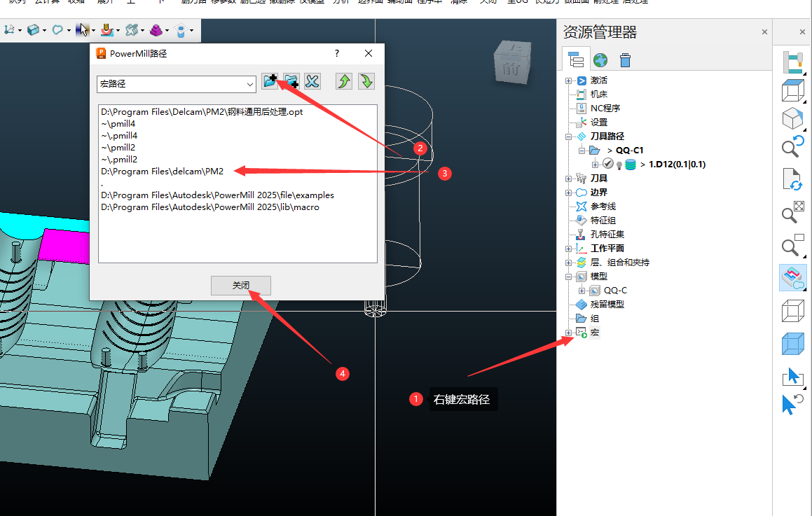Select 参考线 in the explorer tree
The image size is (812, 516).
[603, 207]
